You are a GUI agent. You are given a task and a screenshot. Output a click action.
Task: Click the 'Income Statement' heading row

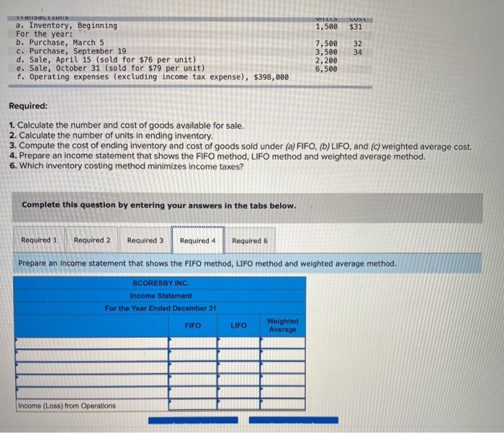click(x=161, y=295)
